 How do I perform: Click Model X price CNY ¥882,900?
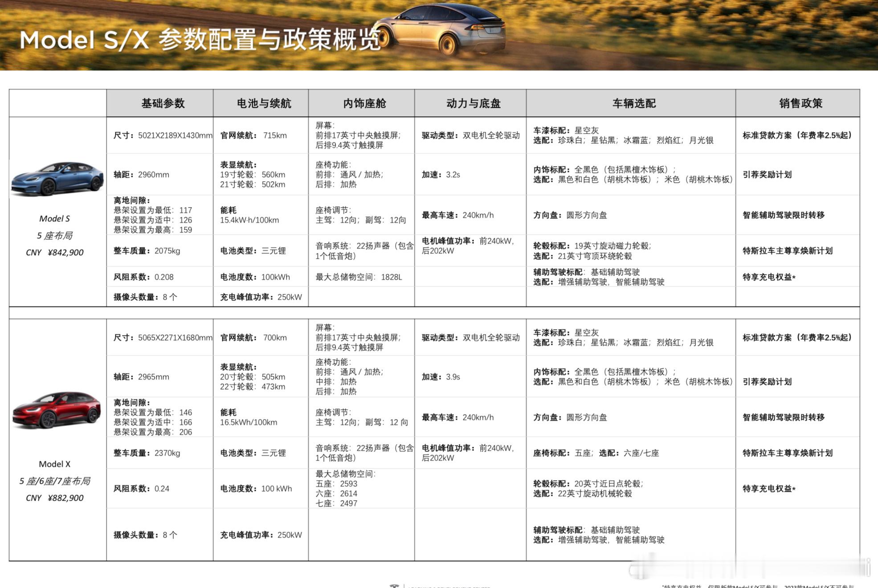(55, 498)
